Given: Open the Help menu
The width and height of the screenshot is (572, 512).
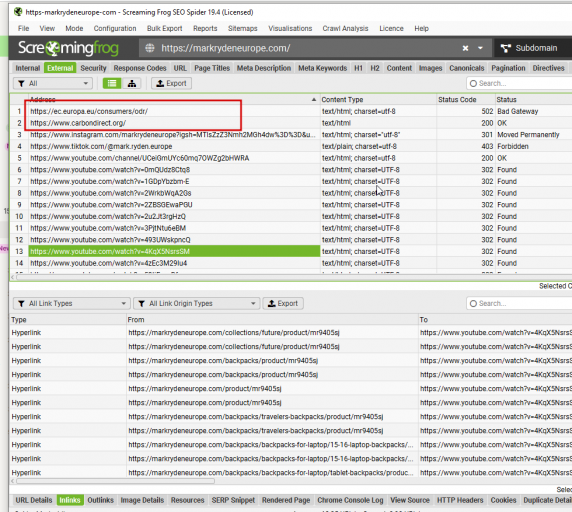Looking at the screenshot, I should pyautogui.click(x=421, y=28).
